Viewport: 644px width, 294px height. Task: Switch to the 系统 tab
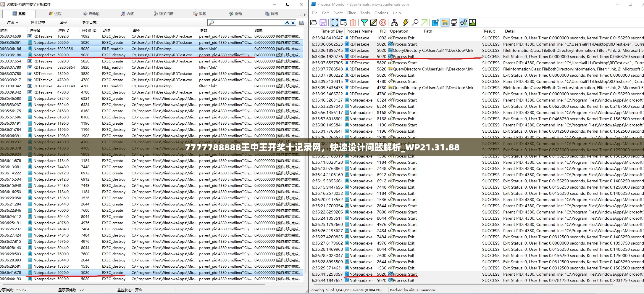pyautogui.click(x=19, y=14)
